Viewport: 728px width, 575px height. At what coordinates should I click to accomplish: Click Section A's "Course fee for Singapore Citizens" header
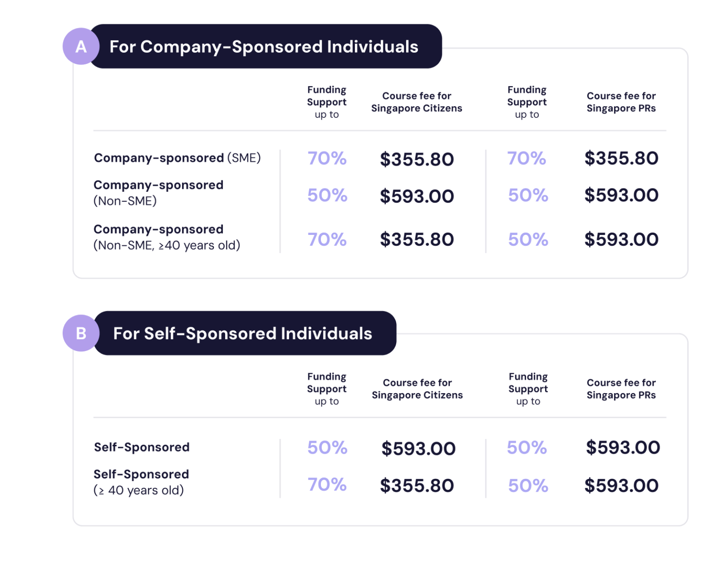tap(417, 102)
